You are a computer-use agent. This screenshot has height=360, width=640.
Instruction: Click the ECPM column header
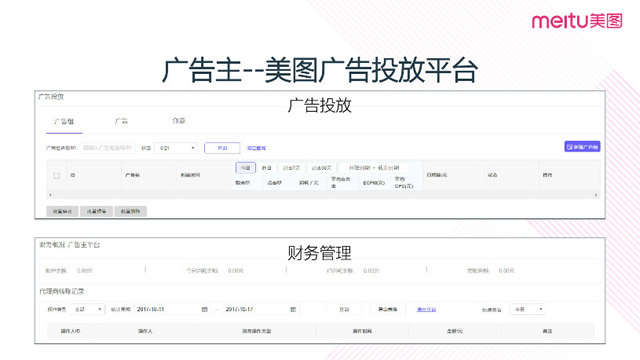[374, 183]
